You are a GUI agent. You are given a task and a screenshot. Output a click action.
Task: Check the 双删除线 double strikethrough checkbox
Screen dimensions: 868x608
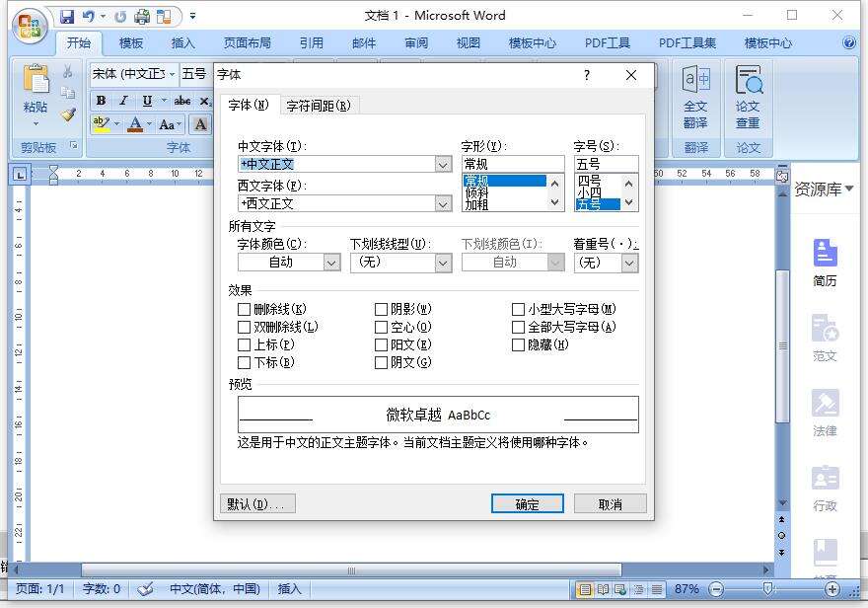pyautogui.click(x=245, y=327)
